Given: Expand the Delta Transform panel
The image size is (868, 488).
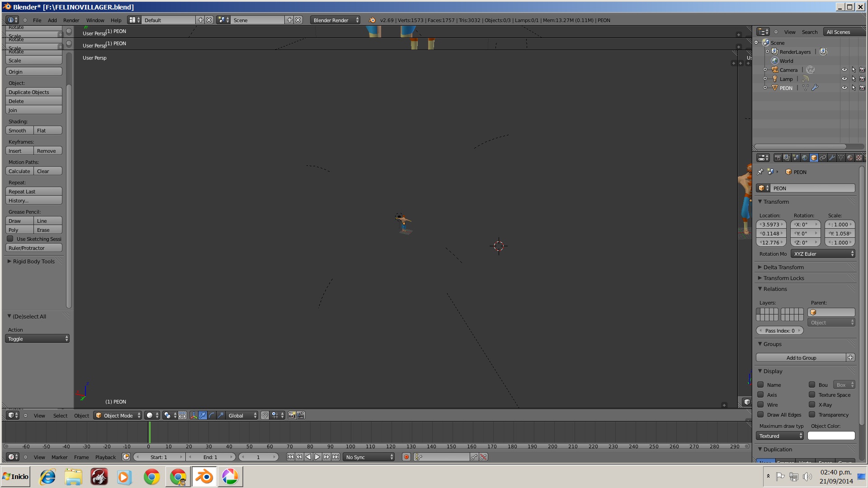Looking at the screenshot, I should (783, 267).
